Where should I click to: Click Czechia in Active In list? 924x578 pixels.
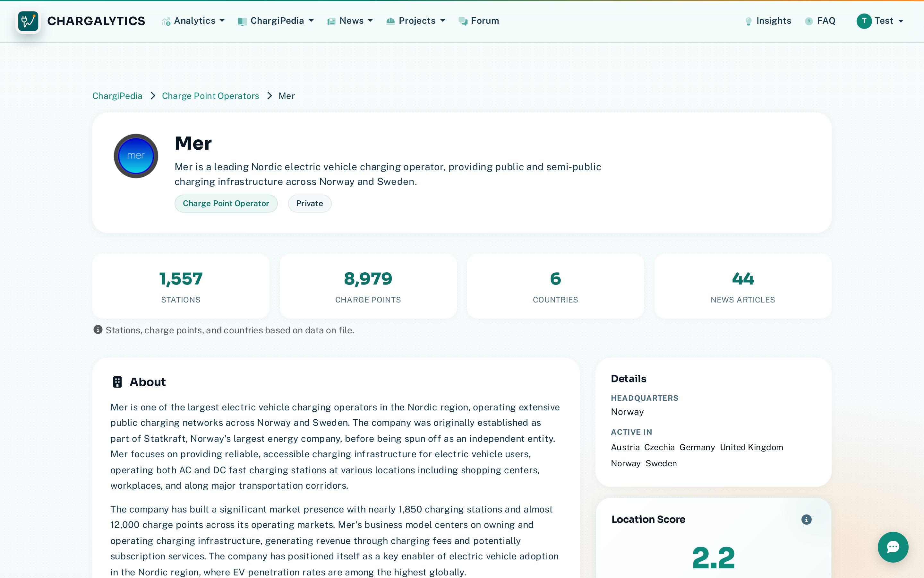659,447
